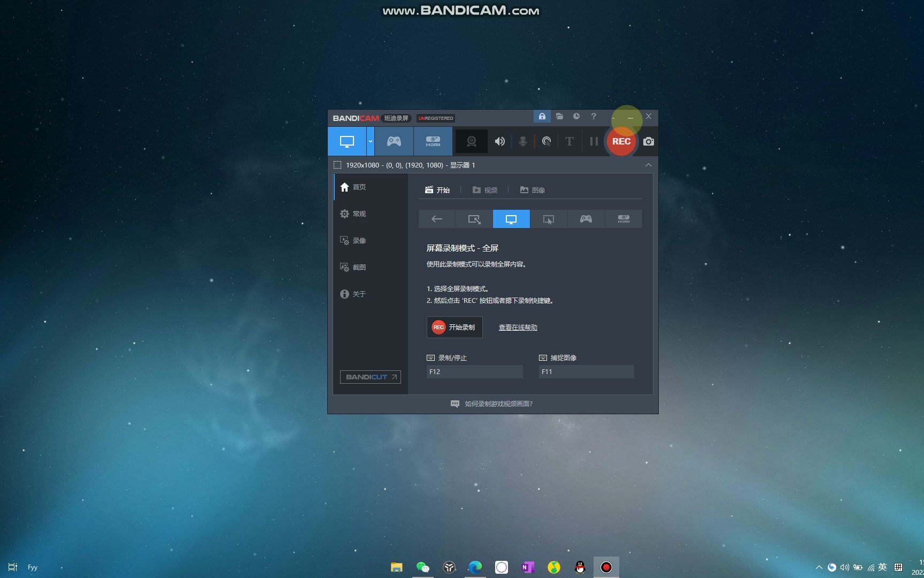Open File Explorer from the taskbar
924x578 pixels.
(396, 567)
